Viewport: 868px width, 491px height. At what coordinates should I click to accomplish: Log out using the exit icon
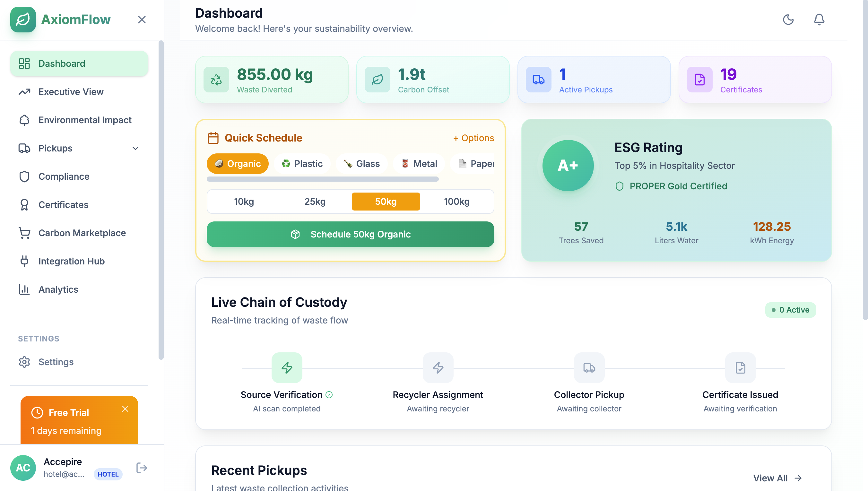142,468
